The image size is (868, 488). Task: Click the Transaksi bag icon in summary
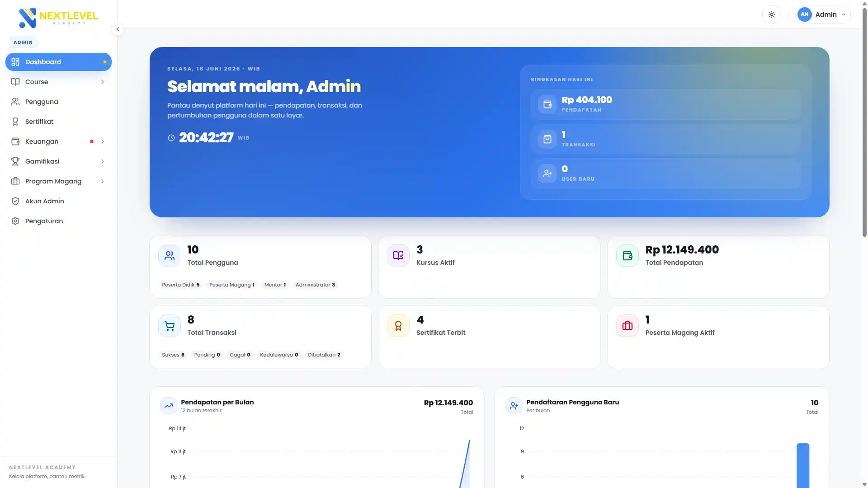tap(547, 139)
